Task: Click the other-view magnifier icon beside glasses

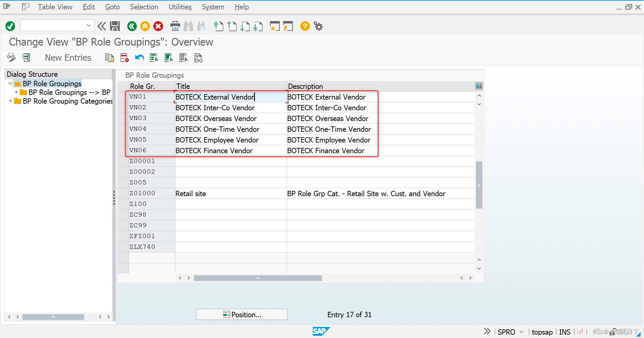Action: pyautogui.click(x=26, y=58)
